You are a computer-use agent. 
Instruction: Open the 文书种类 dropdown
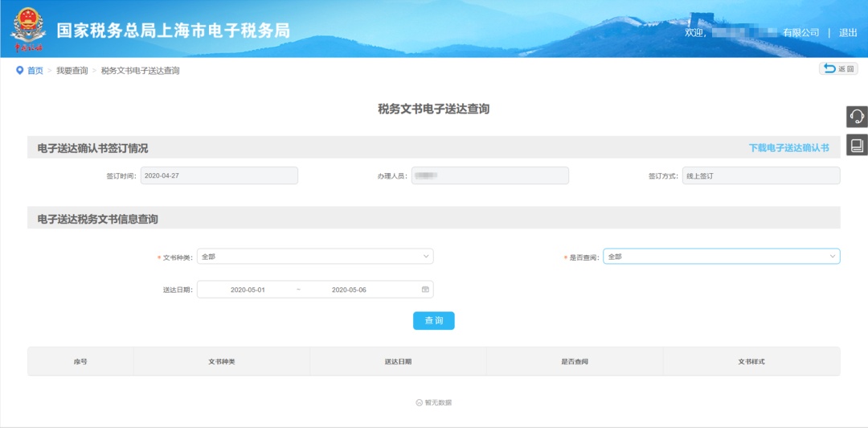coord(315,256)
